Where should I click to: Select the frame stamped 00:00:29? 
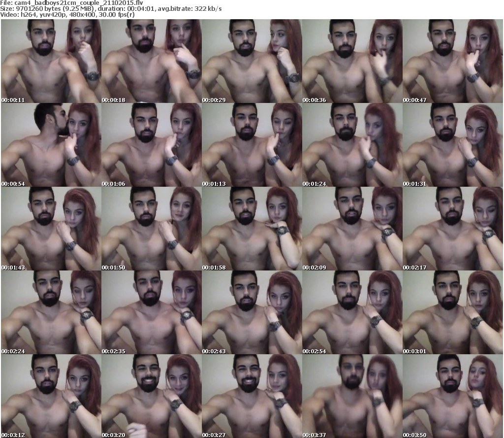[x=252, y=61]
